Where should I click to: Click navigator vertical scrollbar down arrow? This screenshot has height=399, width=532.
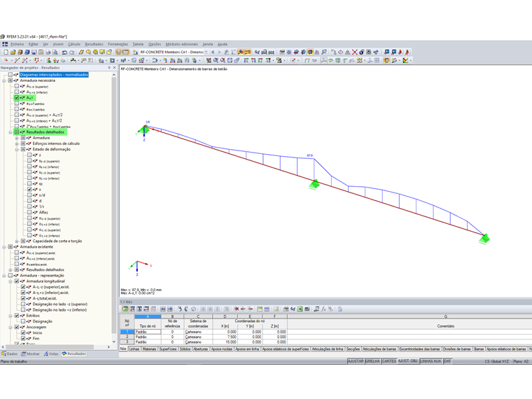(114, 342)
